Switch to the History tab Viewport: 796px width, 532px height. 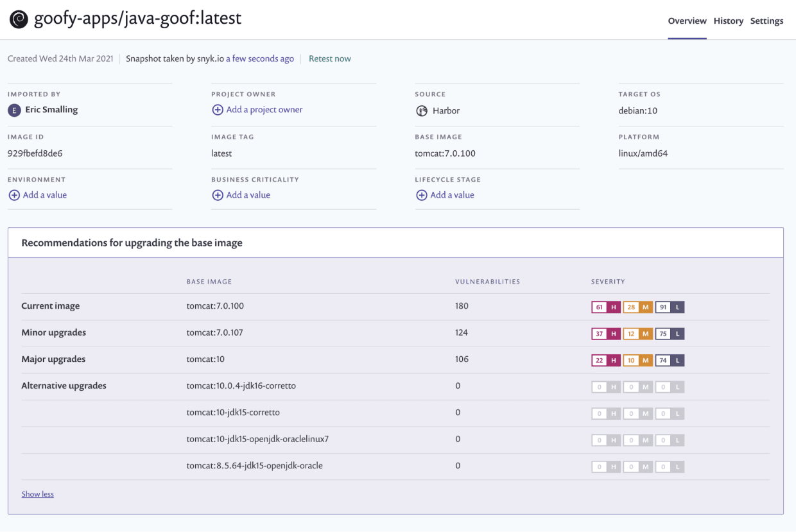pos(728,21)
